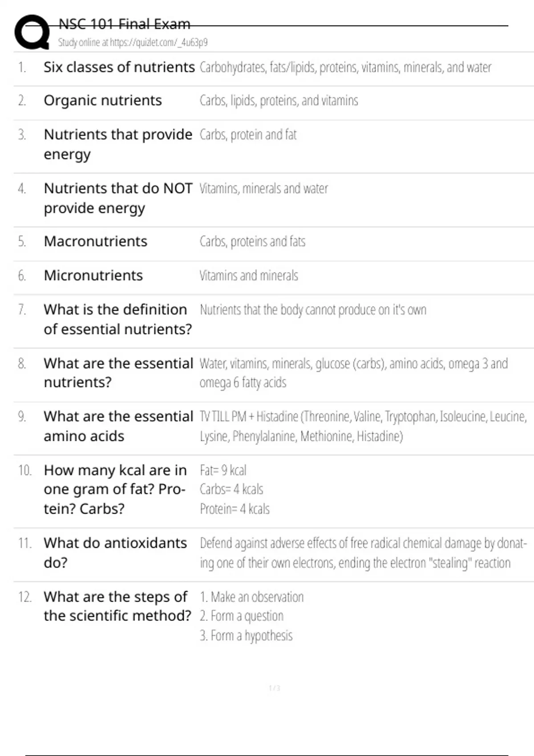The height and width of the screenshot is (756, 534).
Task: Click the answer listing omega 3 and omega 6
Action: (x=353, y=373)
